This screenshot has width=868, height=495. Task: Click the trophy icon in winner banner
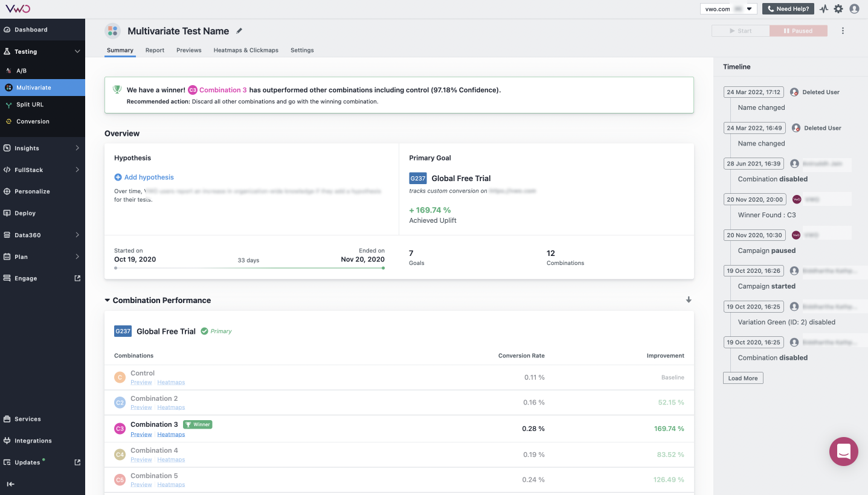pos(117,89)
